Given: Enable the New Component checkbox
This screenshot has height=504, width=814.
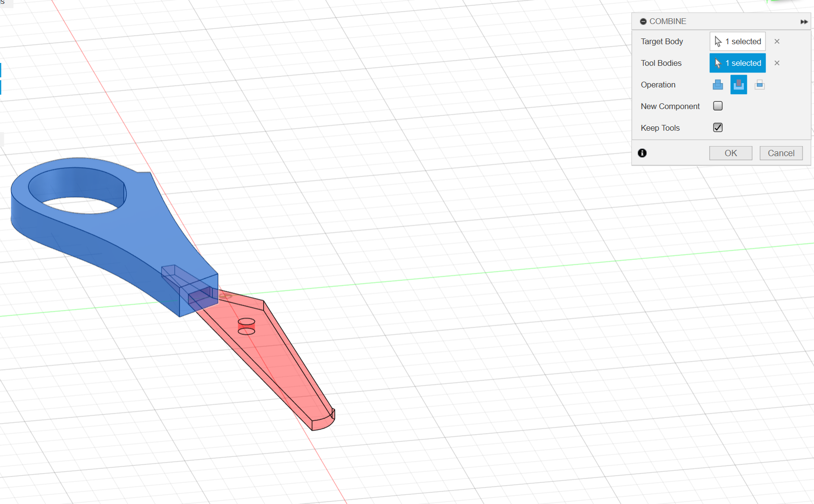Looking at the screenshot, I should (718, 106).
